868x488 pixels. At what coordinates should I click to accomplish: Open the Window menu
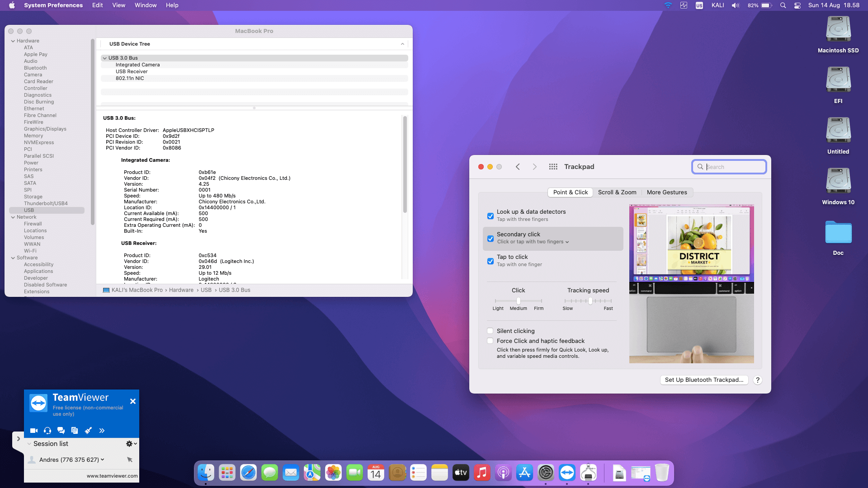(145, 5)
